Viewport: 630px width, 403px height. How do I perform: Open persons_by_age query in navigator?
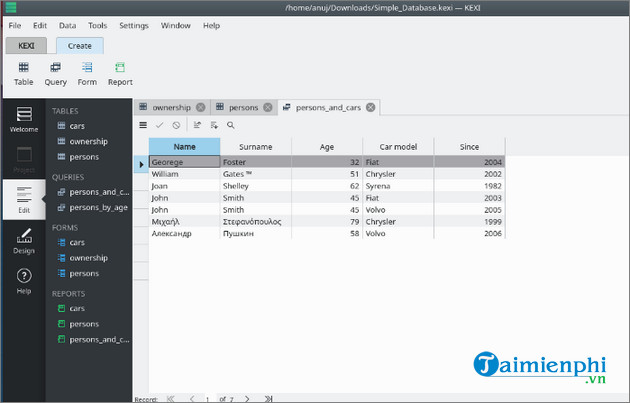pos(99,207)
